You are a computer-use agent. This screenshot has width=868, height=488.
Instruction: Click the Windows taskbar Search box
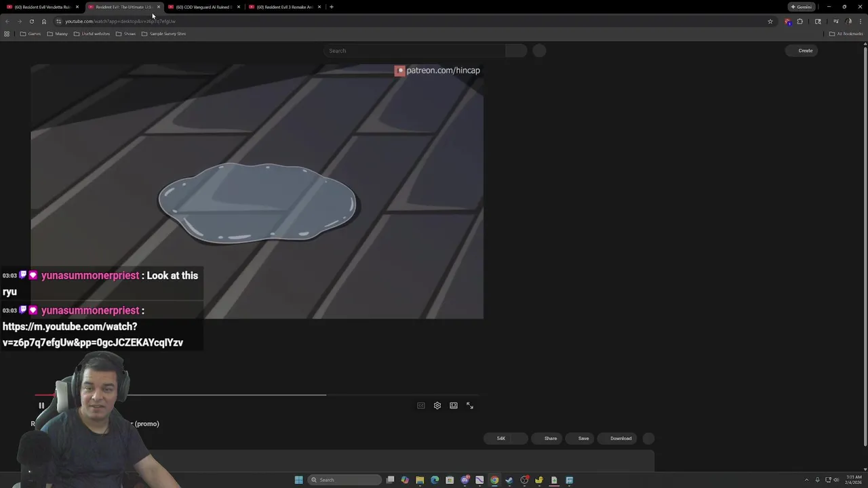344,480
